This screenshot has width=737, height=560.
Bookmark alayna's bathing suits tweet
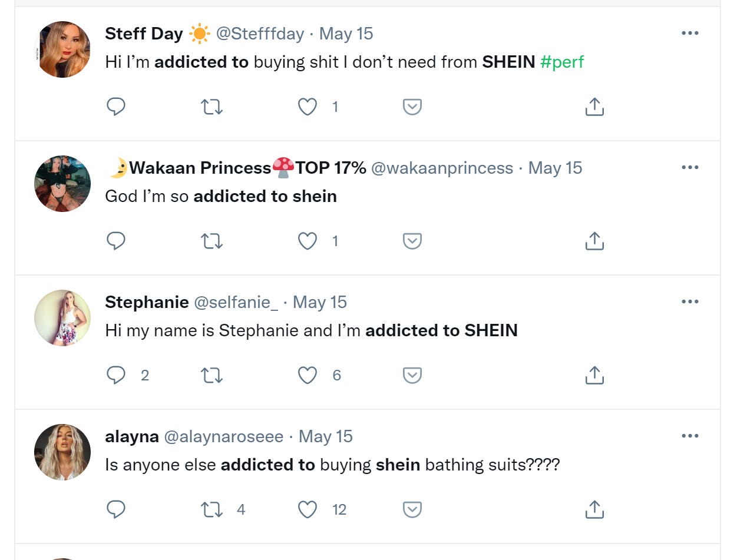411,509
